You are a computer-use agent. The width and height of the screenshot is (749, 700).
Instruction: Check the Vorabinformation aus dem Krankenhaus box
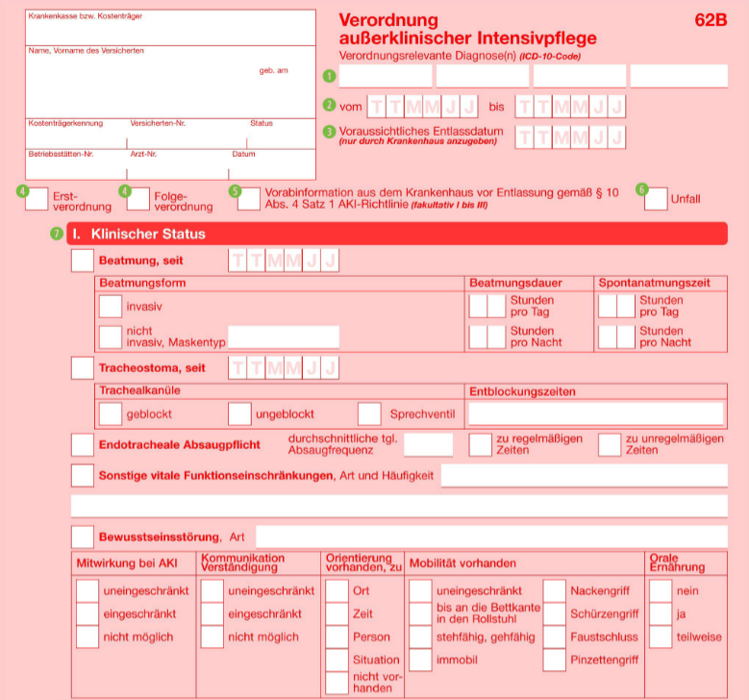249,199
